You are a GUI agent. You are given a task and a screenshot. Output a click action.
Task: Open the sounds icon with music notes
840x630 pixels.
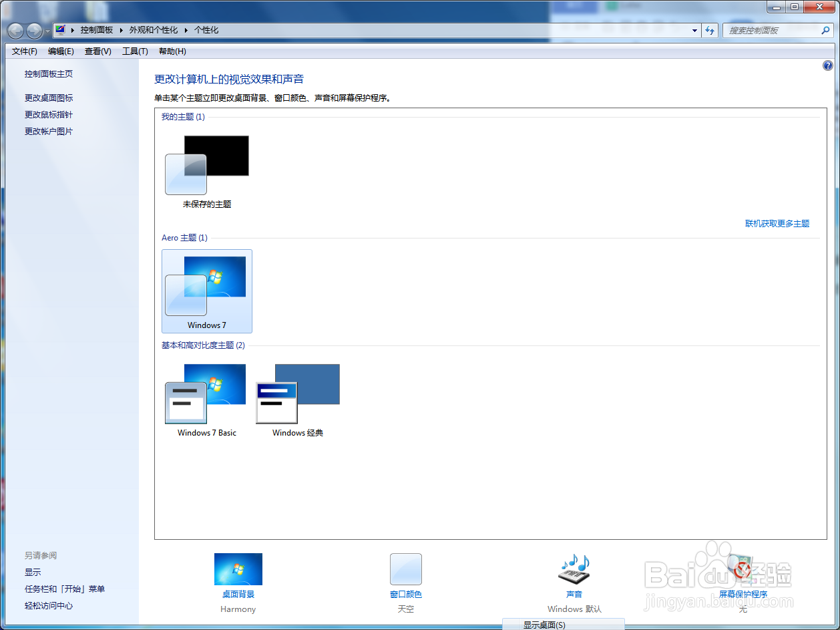pos(574,569)
